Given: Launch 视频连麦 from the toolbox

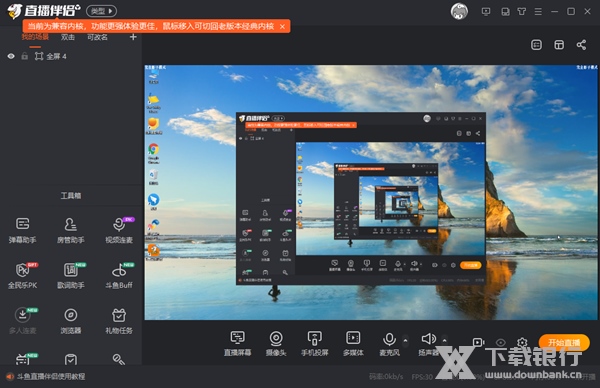Looking at the screenshot, I should [119, 230].
